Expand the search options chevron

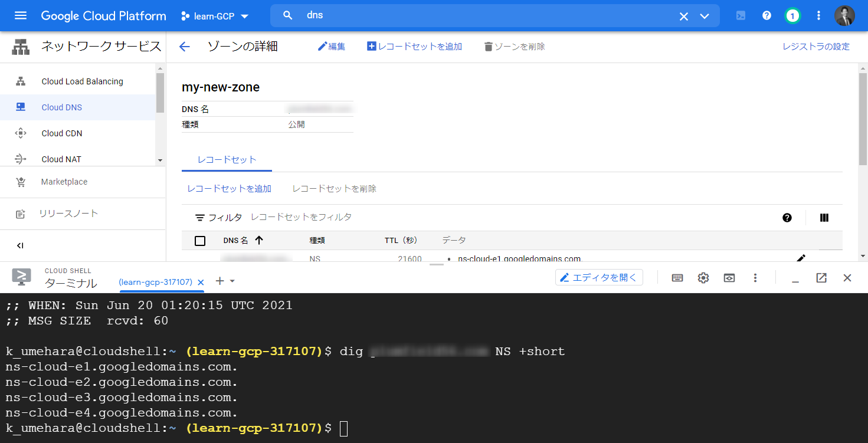click(705, 16)
